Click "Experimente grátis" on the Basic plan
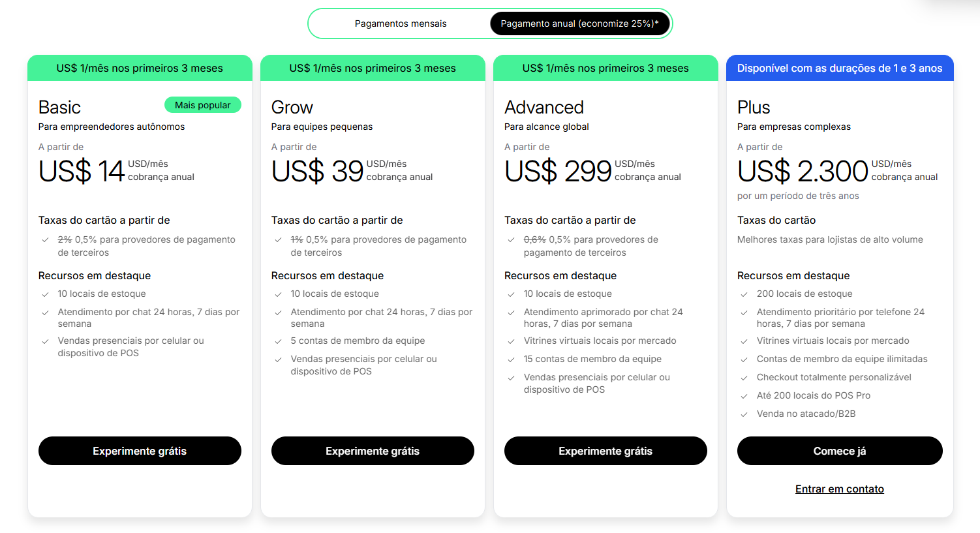980x533 pixels. click(x=140, y=450)
